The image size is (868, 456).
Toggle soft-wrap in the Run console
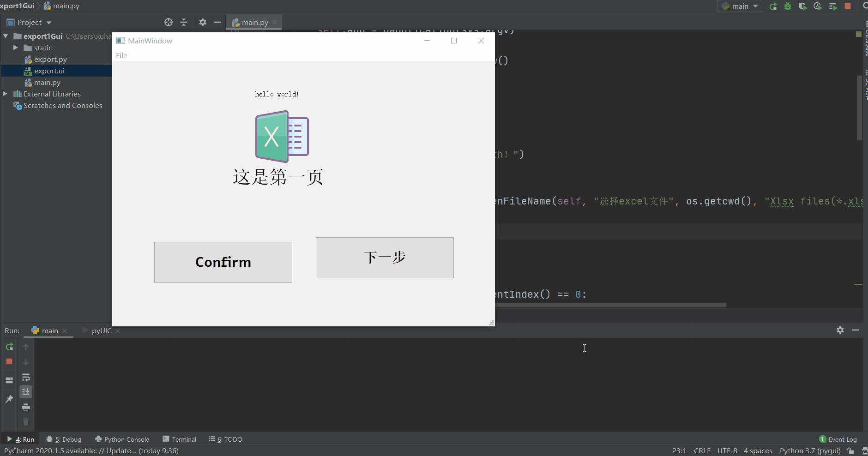click(26, 377)
